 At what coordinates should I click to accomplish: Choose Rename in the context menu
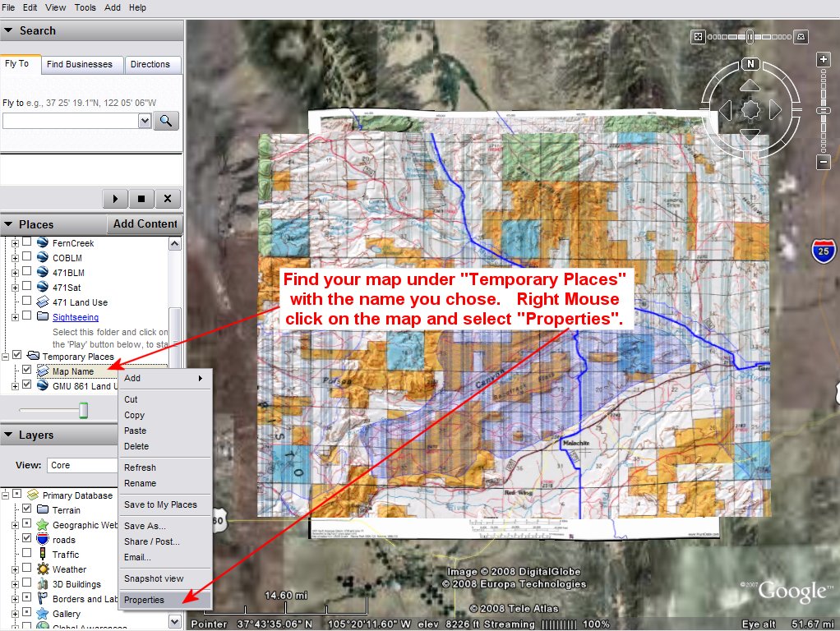pyautogui.click(x=165, y=483)
